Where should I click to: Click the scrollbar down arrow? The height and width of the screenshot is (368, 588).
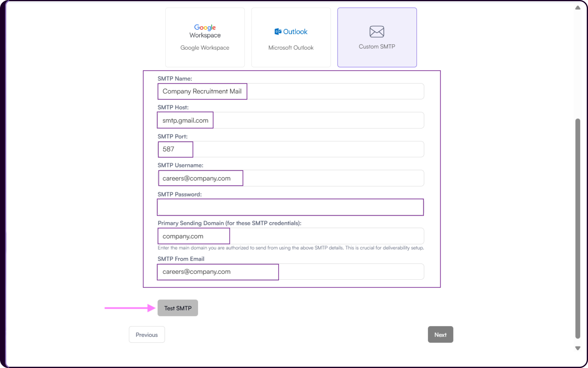(578, 348)
